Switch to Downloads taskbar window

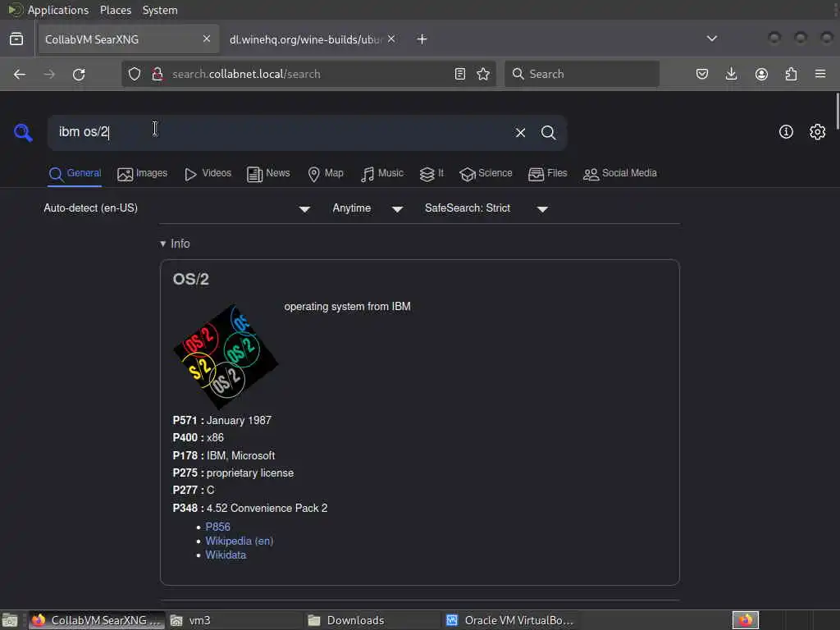click(x=372, y=620)
